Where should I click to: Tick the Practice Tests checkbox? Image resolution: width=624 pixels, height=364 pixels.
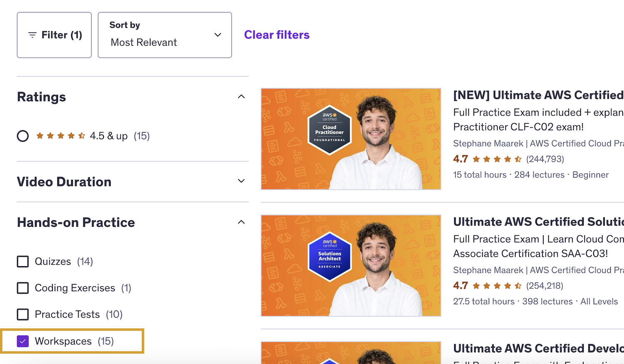[x=23, y=315]
